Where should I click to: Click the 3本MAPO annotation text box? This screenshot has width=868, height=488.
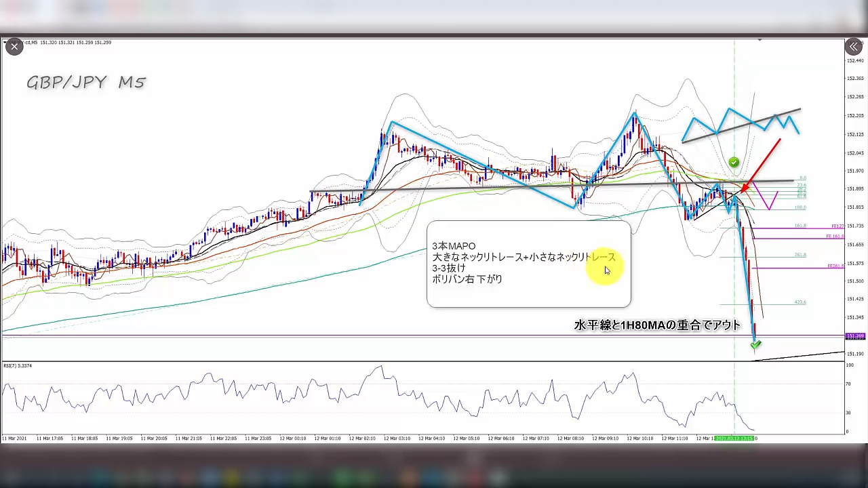coord(528,264)
